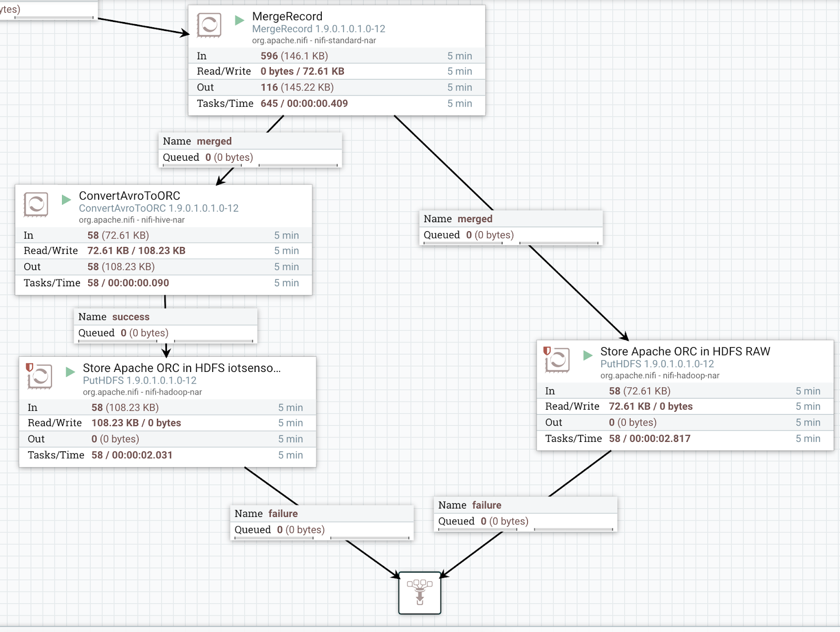The width and height of the screenshot is (840, 632).
Task: Click the MergeRecord processor icon
Action: [209, 25]
